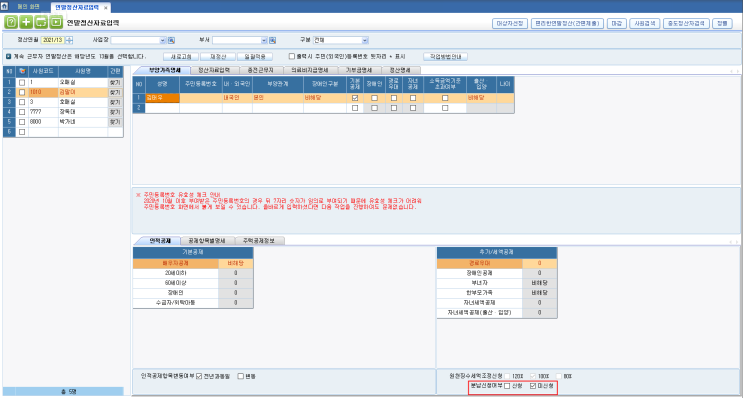Click the 정렬 button
The width and height of the screenshot is (743, 398).
(x=722, y=23)
